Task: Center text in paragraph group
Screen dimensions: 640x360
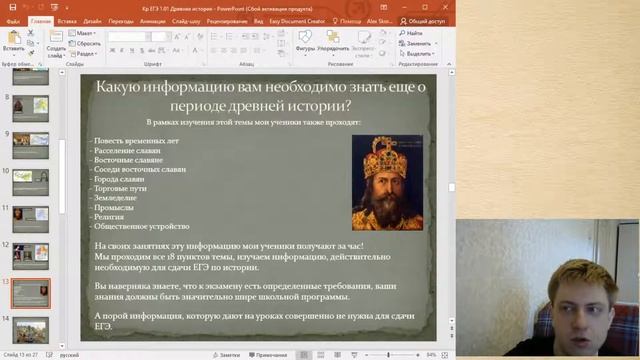Action: pos(224,50)
